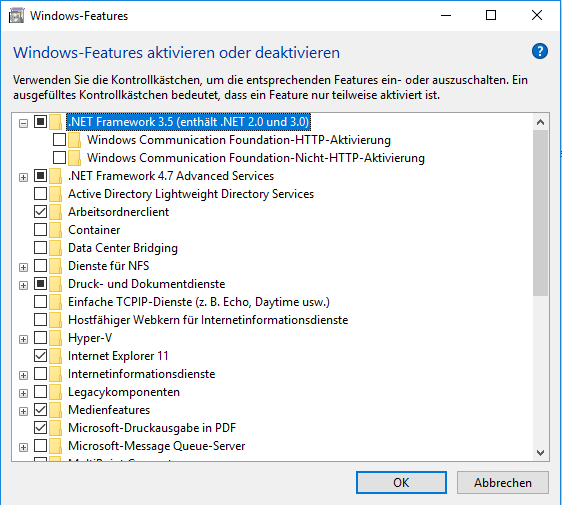
Task: Select the Druck- und Dokumentdienste label
Action: (147, 284)
